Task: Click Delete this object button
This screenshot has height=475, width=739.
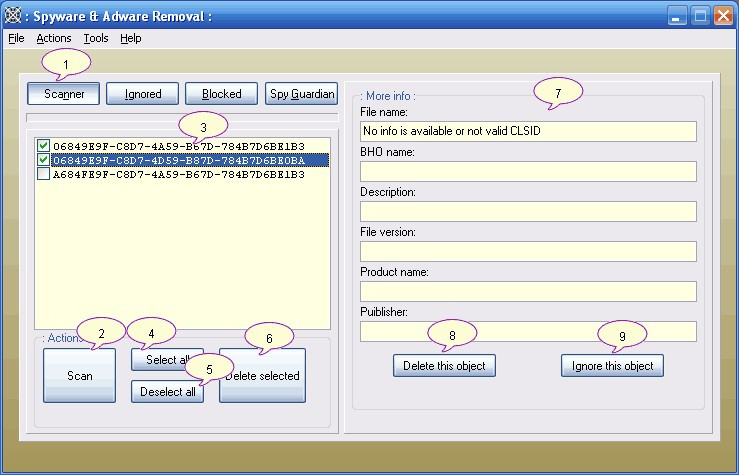Action: [444, 366]
